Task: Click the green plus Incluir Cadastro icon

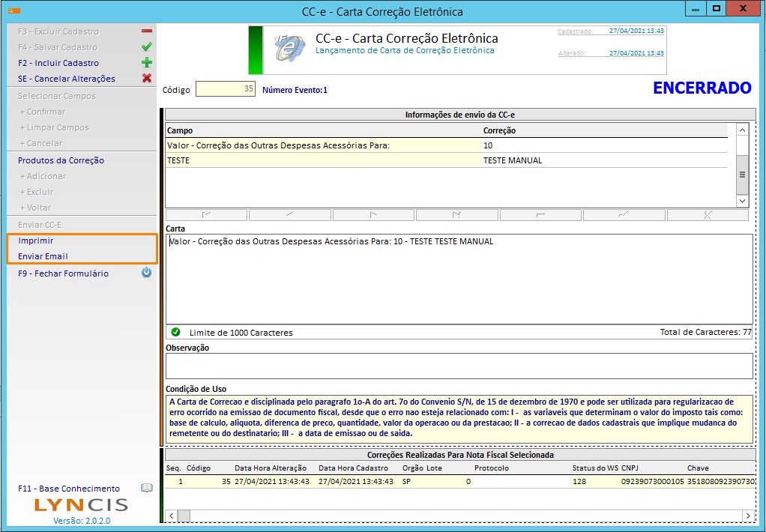Action: click(147, 63)
